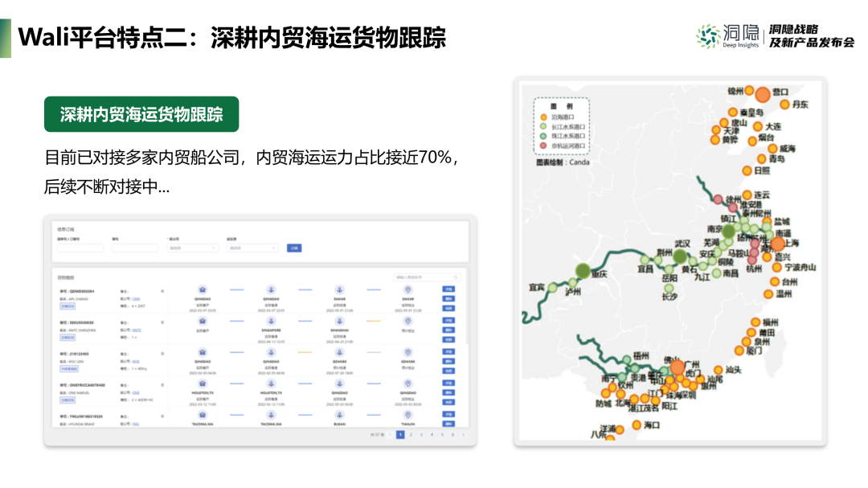This screenshot has width=868, height=488.
Task: Click the 泊海港口 orange legend marker
Action: (543, 117)
